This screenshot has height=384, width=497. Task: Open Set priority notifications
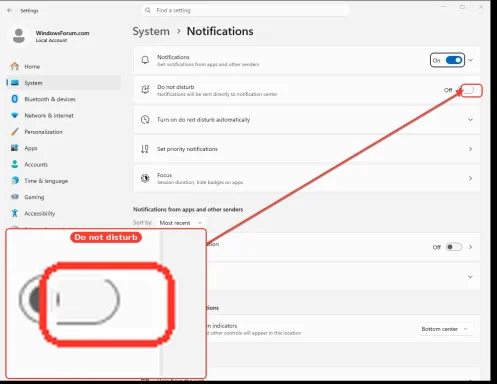click(x=307, y=149)
